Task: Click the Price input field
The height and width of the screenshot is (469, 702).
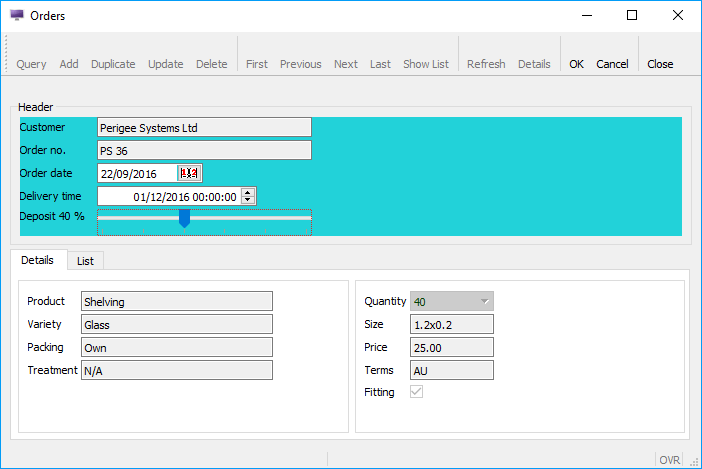Action: (452, 347)
